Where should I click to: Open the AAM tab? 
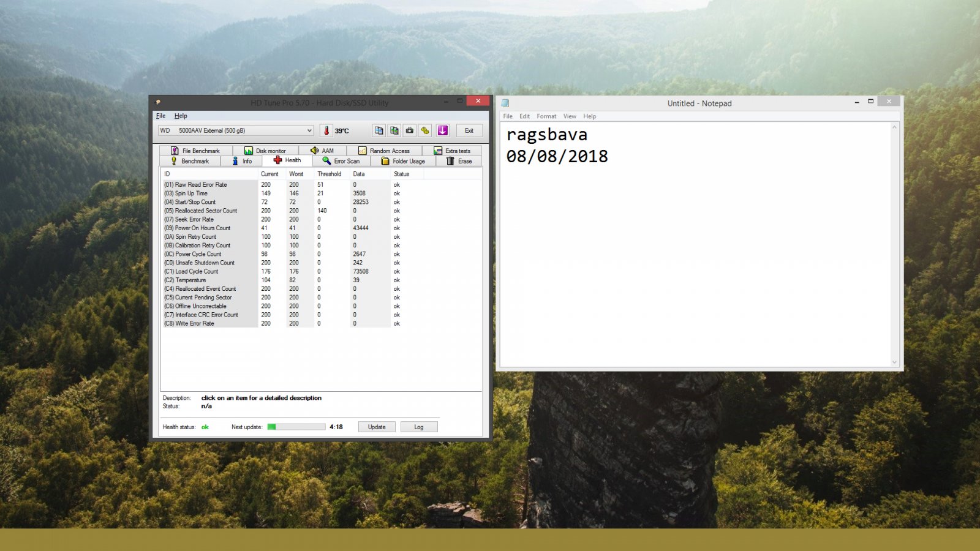point(322,151)
